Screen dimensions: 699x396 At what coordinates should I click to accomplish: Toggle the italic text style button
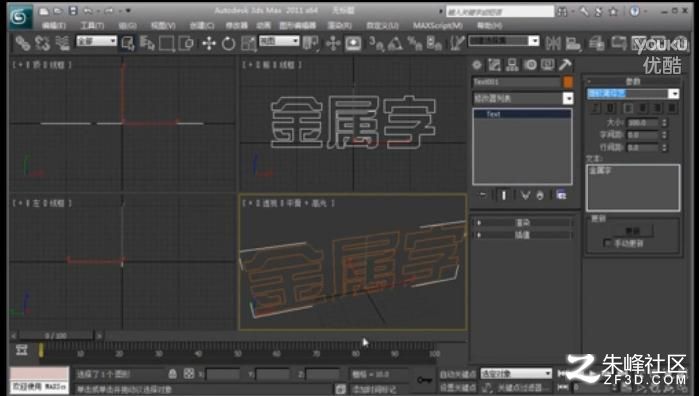point(596,108)
